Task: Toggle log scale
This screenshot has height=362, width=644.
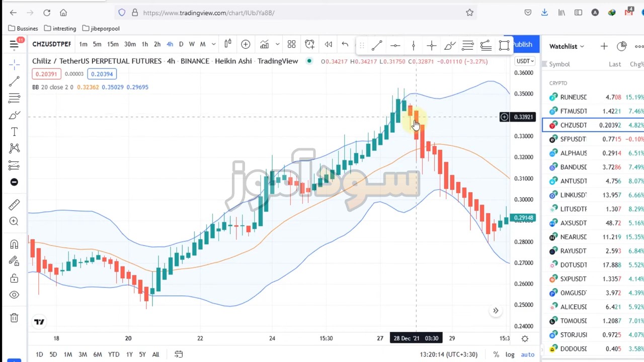Action: click(510, 354)
